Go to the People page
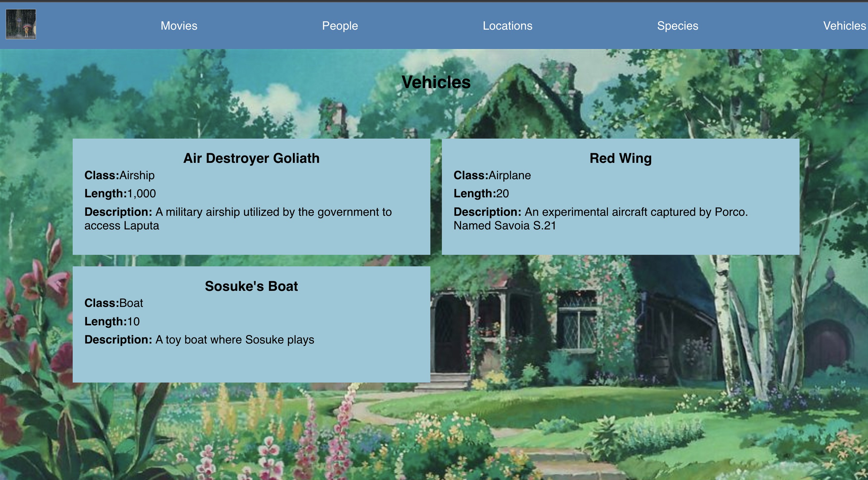This screenshot has width=868, height=480. point(340,26)
